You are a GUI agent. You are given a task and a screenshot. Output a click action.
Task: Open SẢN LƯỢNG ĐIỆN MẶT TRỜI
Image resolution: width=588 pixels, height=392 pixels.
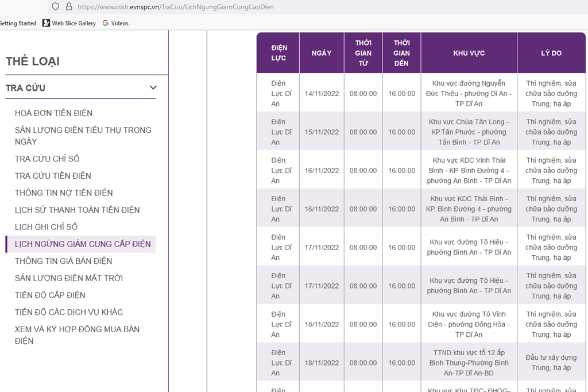pos(69,278)
